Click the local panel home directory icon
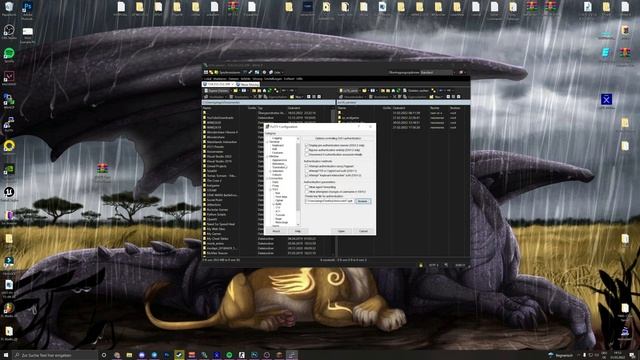The image size is (640, 360). (264, 91)
